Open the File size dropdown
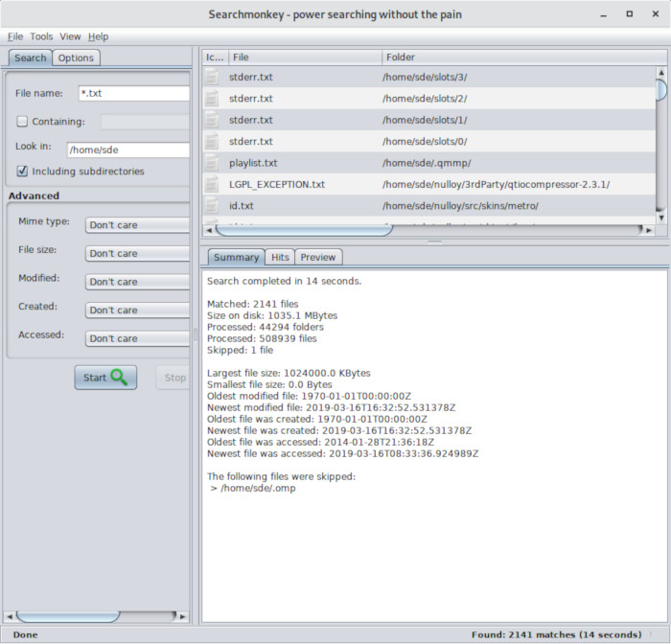The height and width of the screenshot is (644, 671). click(137, 253)
